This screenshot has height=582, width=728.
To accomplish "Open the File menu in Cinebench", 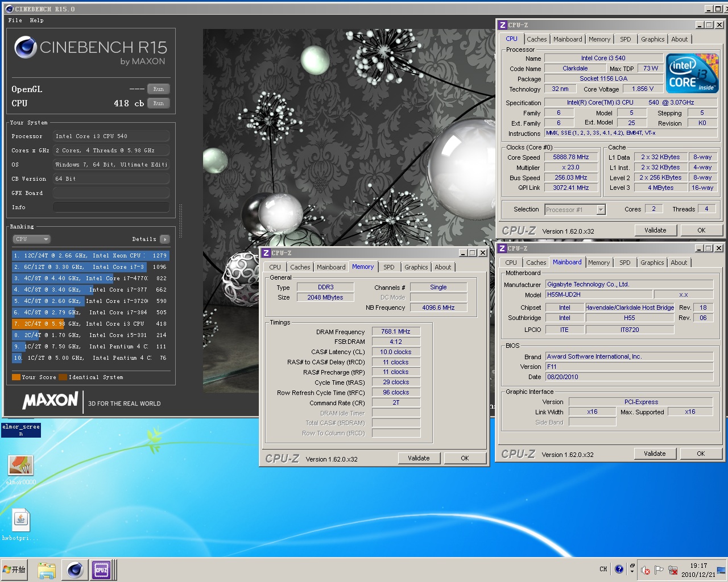I will [15, 20].
